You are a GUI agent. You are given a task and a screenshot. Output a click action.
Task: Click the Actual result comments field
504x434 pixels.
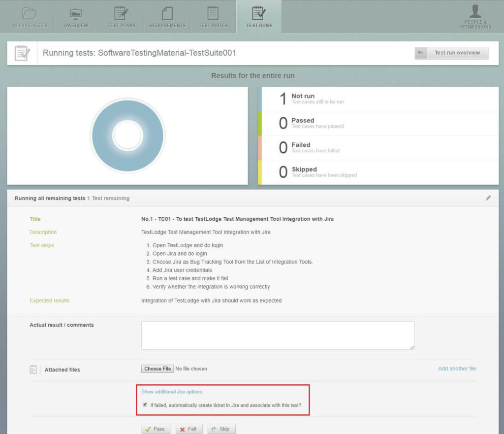point(278,334)
